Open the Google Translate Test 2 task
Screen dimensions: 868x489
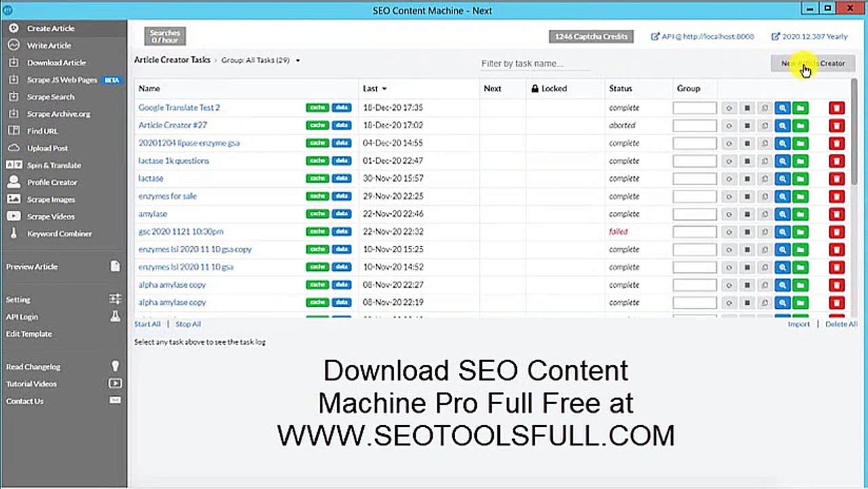click(179, 107)
